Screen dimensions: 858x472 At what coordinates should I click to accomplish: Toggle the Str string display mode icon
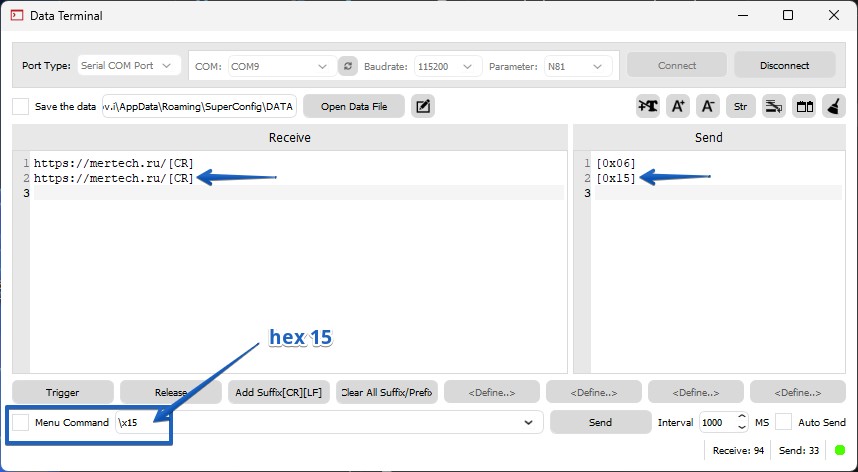coord(740,106)
